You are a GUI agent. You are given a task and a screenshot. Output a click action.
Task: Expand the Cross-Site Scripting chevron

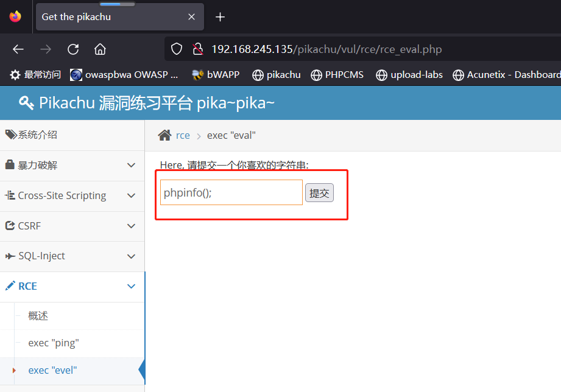[x=132, y=195]
